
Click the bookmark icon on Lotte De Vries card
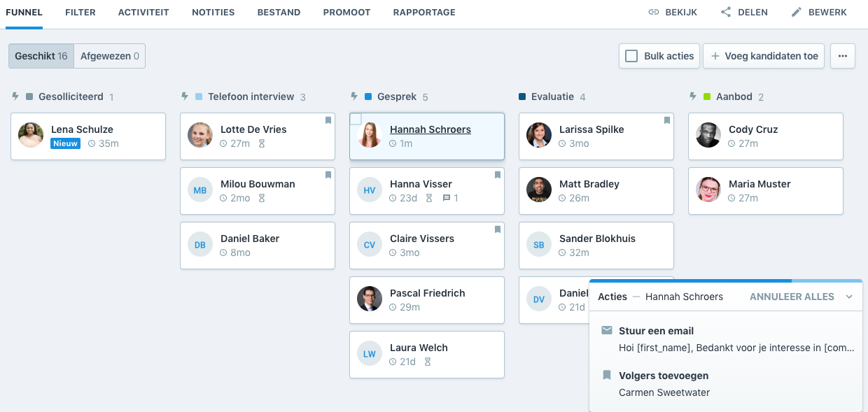(x=328, y=120)
